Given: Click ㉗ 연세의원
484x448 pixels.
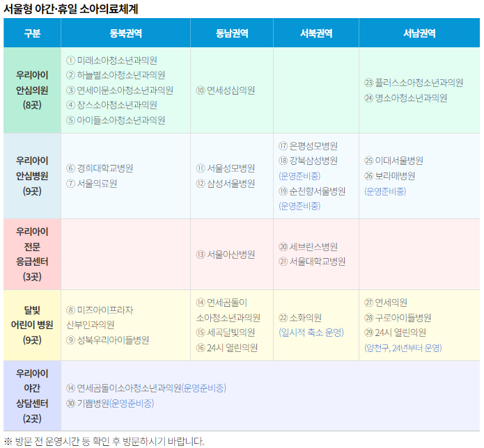Looking at the screenshot, I should (386, 303).
